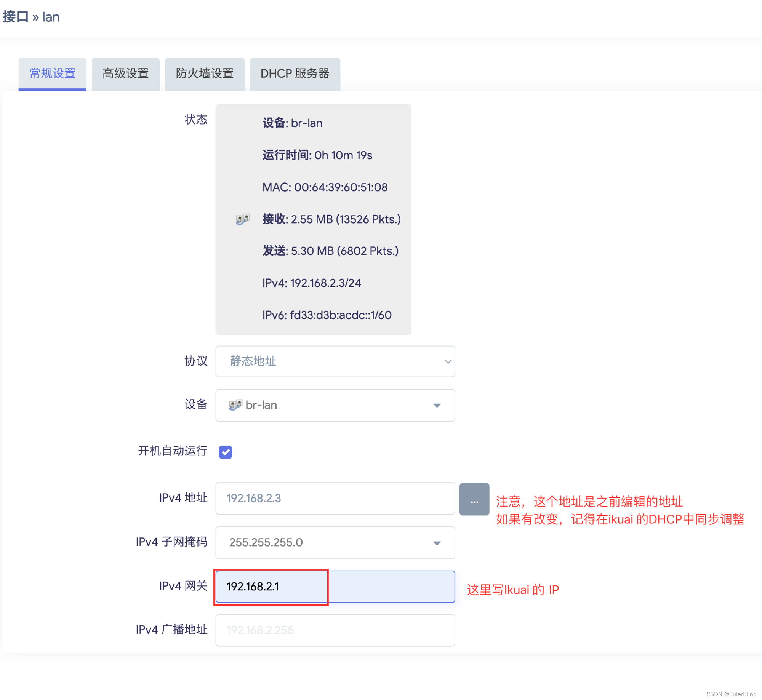Open the 防火墙设置 tab
The width and height of the screenshot is (762, 700).
pyautogui.click(x=205, y=74)
